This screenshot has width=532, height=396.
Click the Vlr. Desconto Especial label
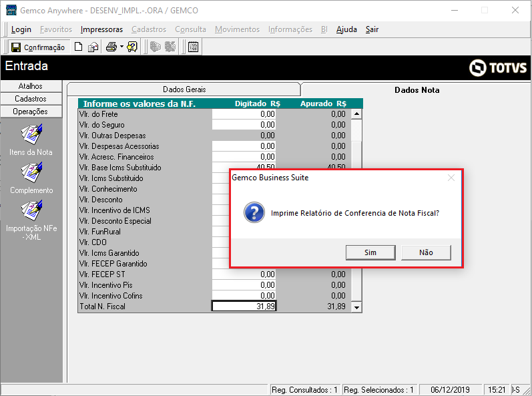click(115, 221)
